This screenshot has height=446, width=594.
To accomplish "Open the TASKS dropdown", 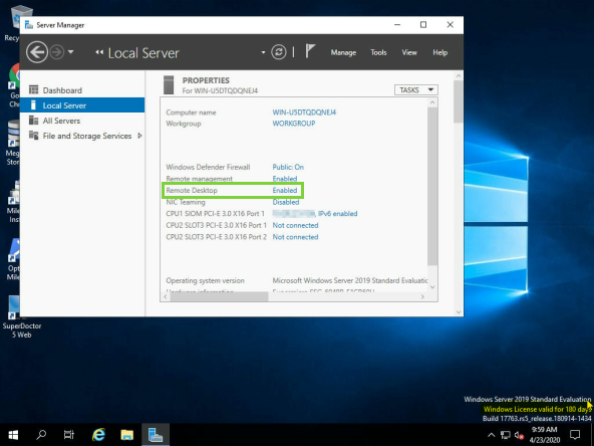I will click(416, 90).
